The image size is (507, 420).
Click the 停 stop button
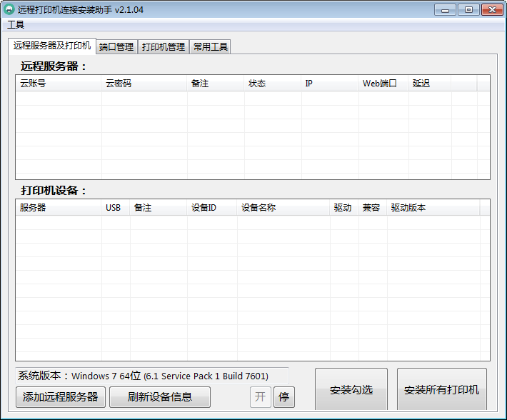pos(283,396)
